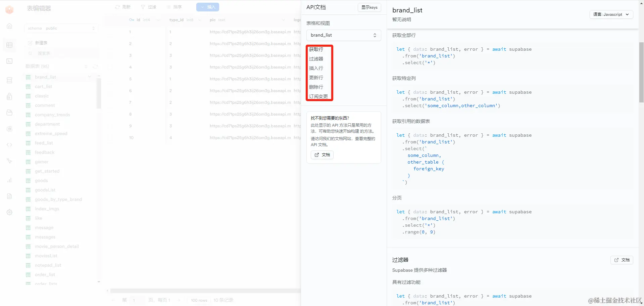This screenshot has height=306, width=644.
Task: Jump to 删除行 section
Action: tap(316, 87)
